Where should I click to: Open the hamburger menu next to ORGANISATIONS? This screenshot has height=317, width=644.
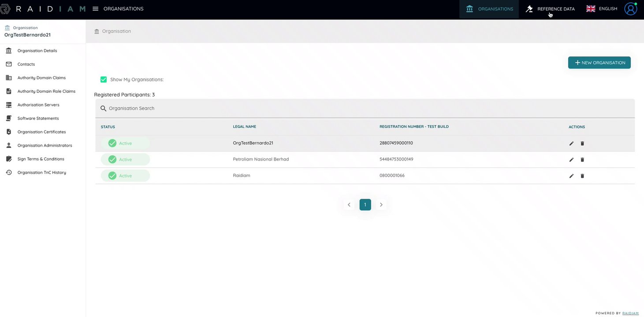(95, 9)
